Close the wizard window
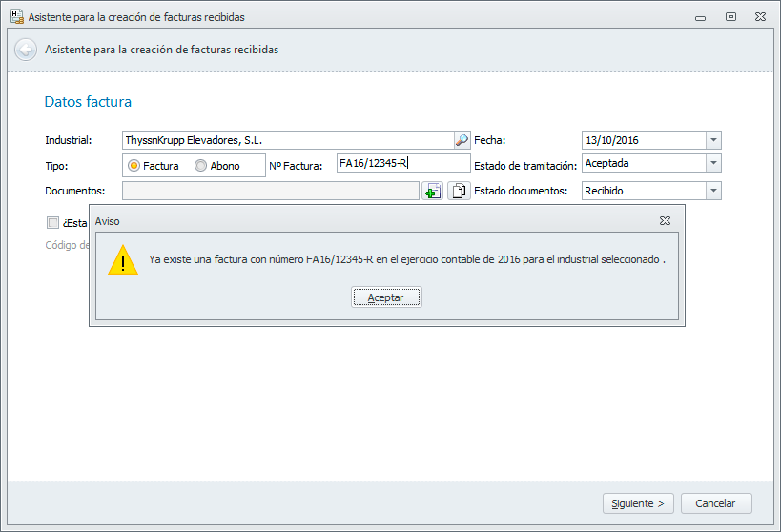The image size is (781, 532). (761, 17)
